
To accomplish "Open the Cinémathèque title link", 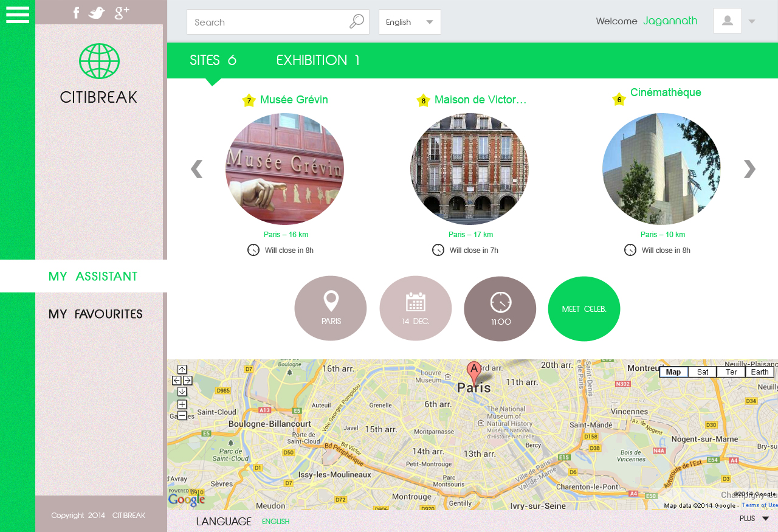I will 666,92.
